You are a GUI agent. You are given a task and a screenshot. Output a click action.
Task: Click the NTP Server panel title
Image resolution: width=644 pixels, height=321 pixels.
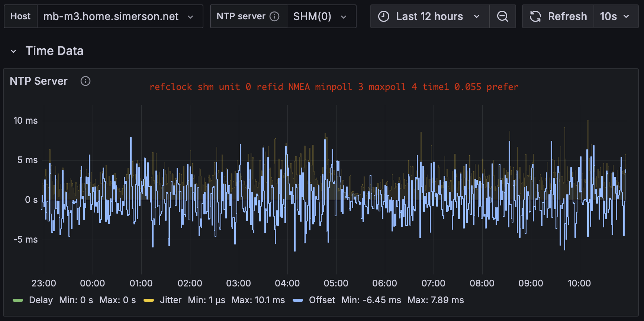coord(39,81)
